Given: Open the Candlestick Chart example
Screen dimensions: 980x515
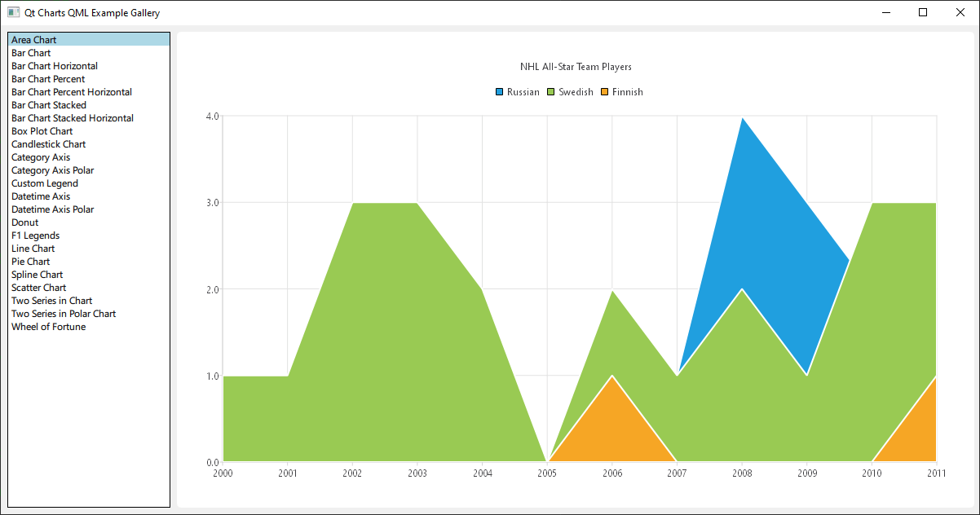Looking at the screenshot, I should 48,143.
